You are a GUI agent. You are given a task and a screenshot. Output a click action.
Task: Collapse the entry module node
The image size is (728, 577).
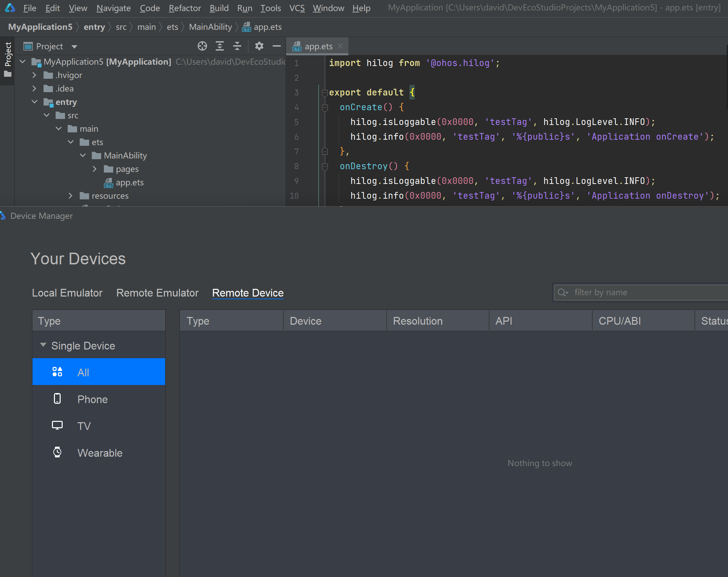35,102
